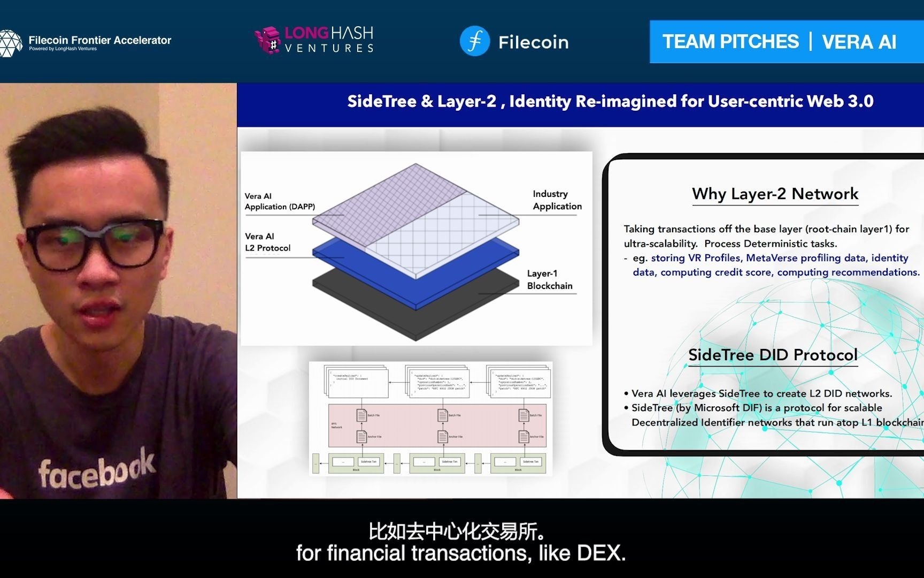Click the bullet 'Vera AI leverages SideTree to create L2'
This screenshot has width=924, height=578.
click(761, 393)
